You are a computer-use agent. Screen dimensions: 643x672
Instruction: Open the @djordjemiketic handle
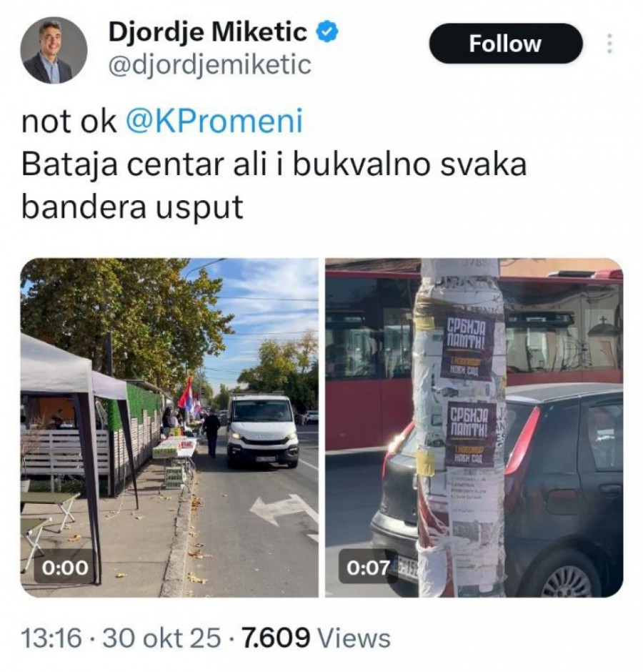(x=210, y=66)
